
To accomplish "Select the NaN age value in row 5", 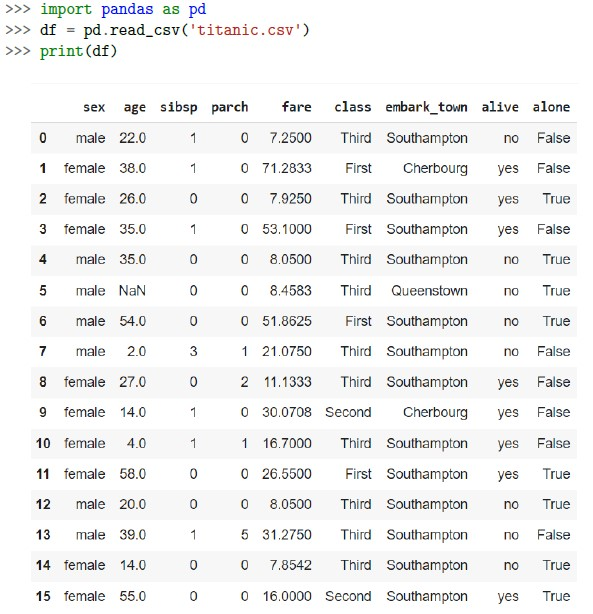I will pos(132,291).
